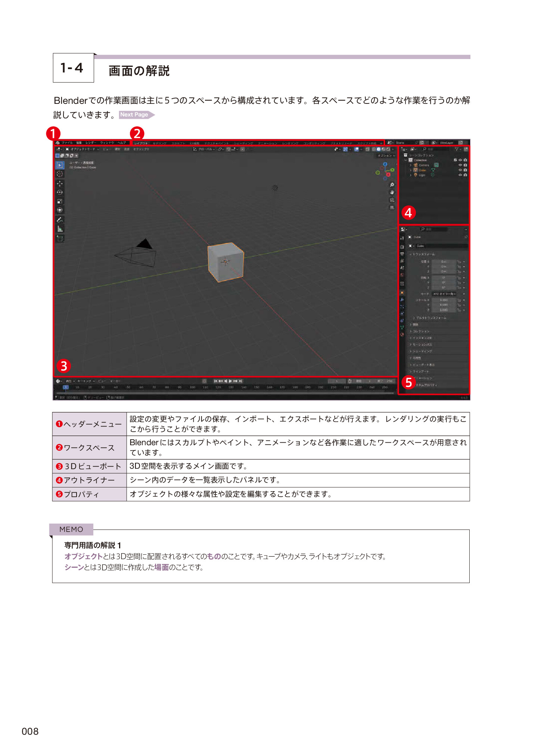Select the Move tool

point(60,183)
